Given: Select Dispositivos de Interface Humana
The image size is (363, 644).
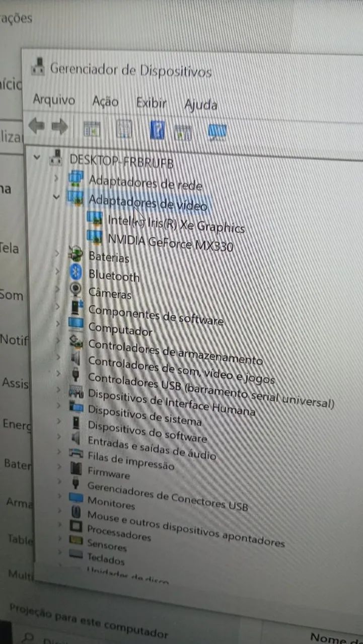Looking at the screenshot, I should pyautogui.click(x=172, y=403).
